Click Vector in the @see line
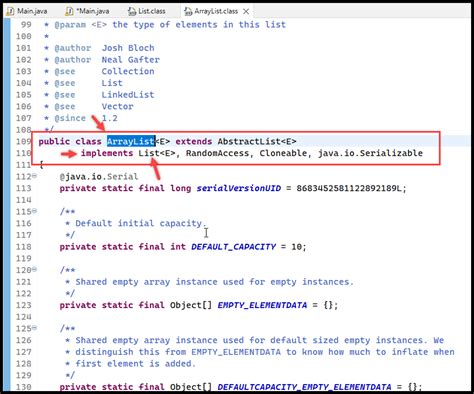474x394 pixels. (x=117, y=106)
